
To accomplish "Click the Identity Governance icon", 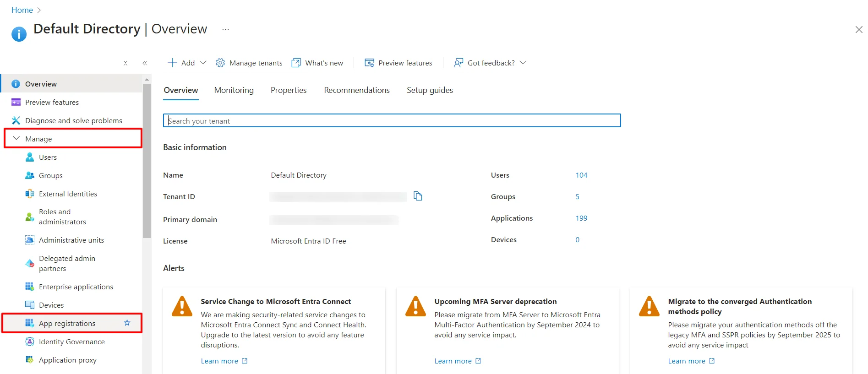I will [30, 341].
